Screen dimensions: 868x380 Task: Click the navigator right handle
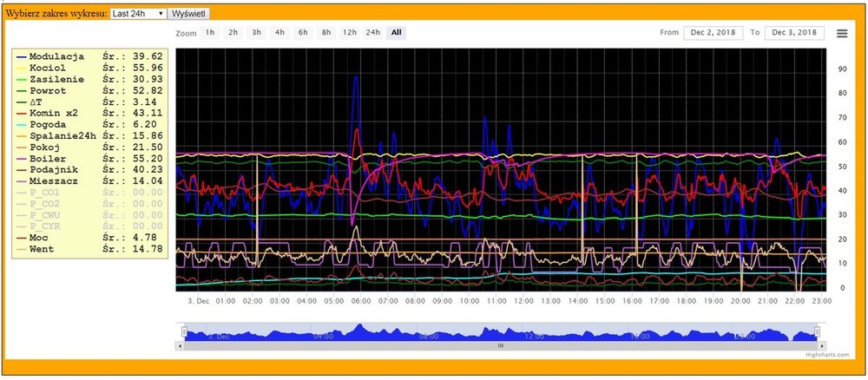pyautogui.click(x=817, y=331)
